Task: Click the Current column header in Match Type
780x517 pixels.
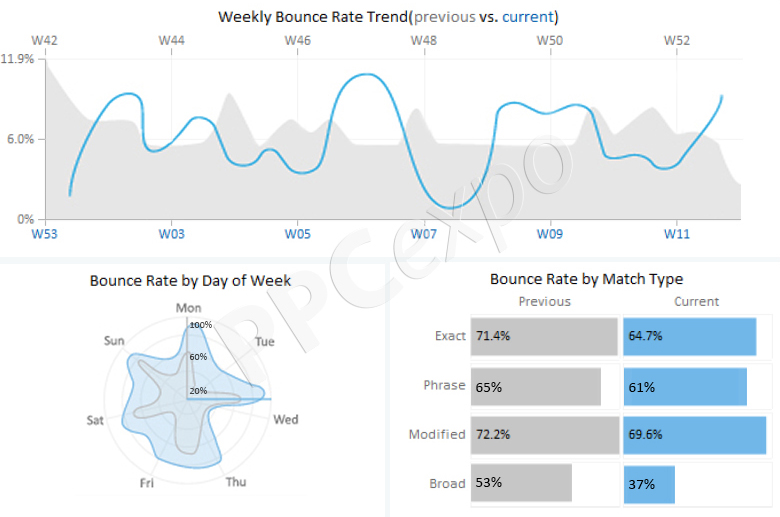Action: pos(696,302)
